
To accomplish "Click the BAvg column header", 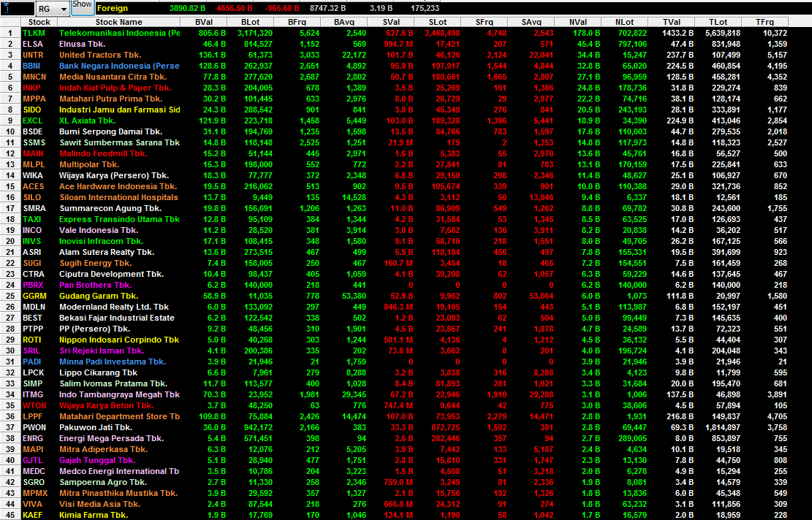I will pyautogui.click(x=344, y=22).
